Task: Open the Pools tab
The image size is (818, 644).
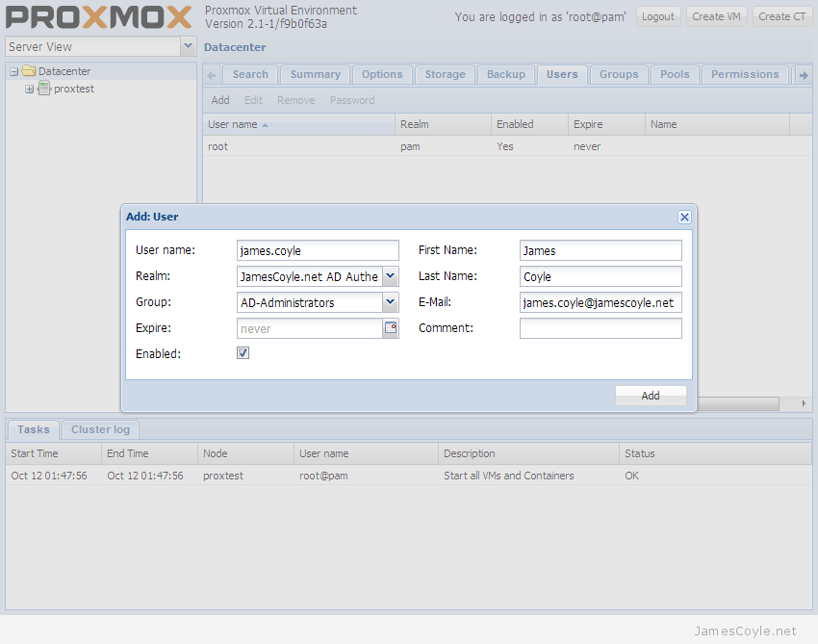Action: point(675,75)
